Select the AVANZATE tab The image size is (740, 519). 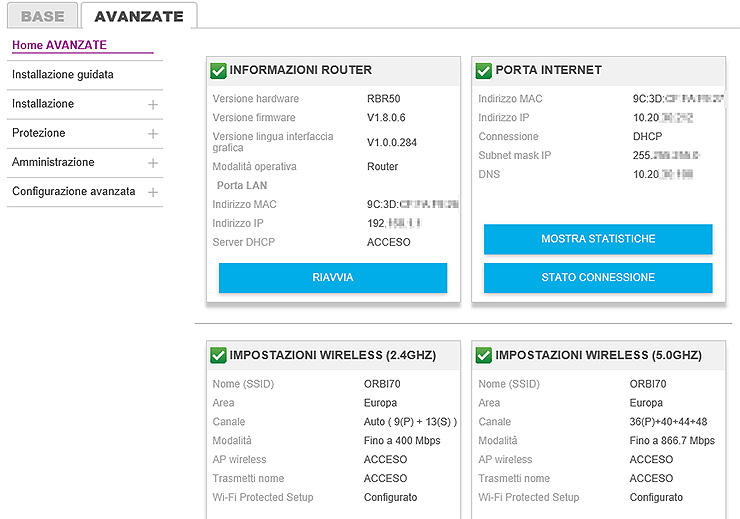pos(139,16)
